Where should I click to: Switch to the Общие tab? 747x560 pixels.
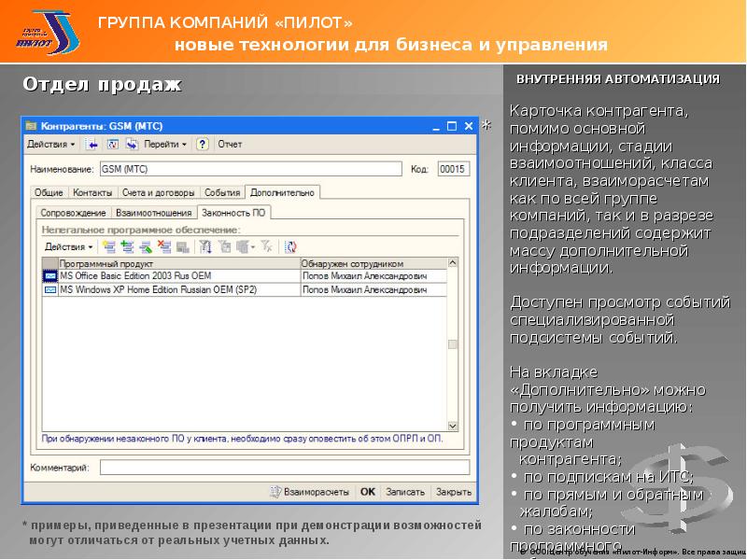pos(49,192)
